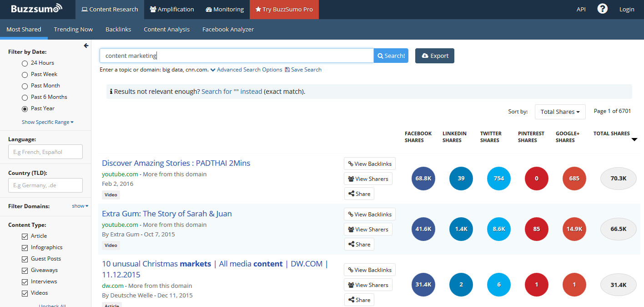Uncheck the Interviews content type
The image size is (644, 307).
[25, 282]
